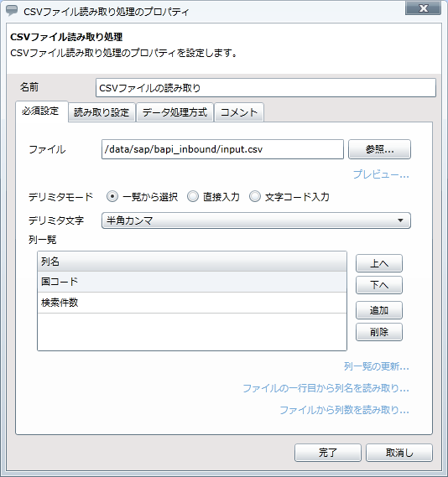Confirm settings with the 完了 button
This screenshot has height=477, width=448.
328,453
